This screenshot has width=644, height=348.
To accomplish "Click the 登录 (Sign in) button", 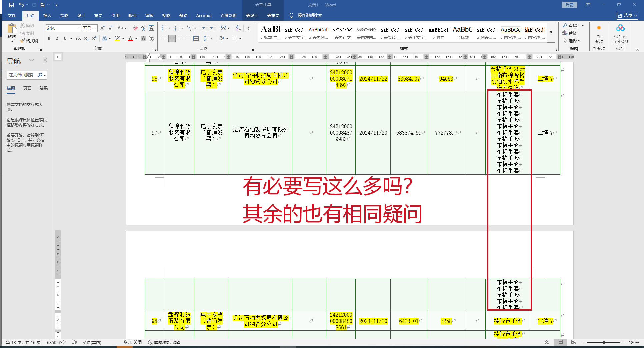I will [x=569, y=5].
